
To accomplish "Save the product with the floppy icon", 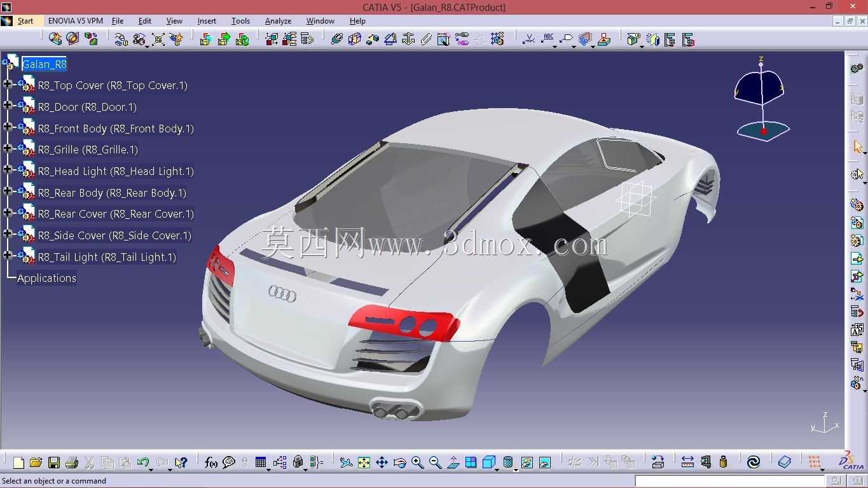I will (x=54, y=463).
